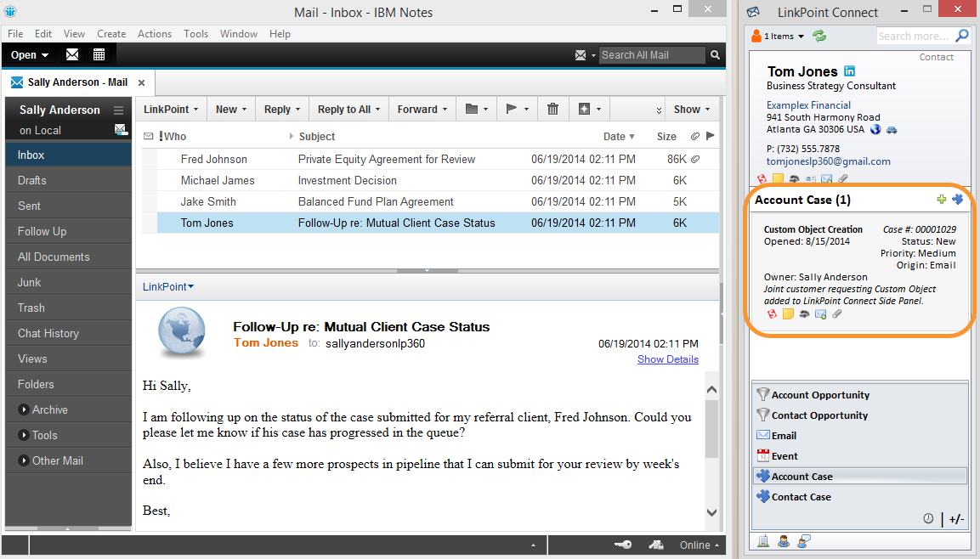Refresh the LinkPoint Connect panel
This screenshot has width=980, height=559.
(819, 37)
